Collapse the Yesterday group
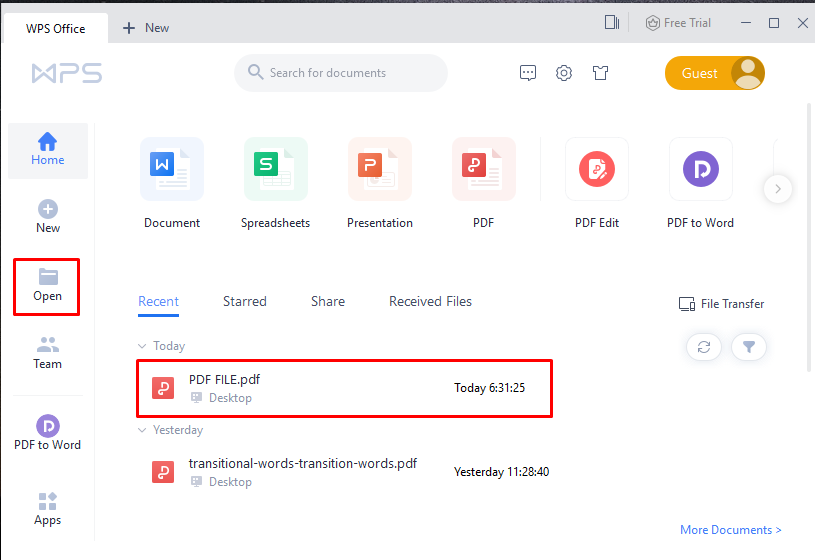 point(142,430)
